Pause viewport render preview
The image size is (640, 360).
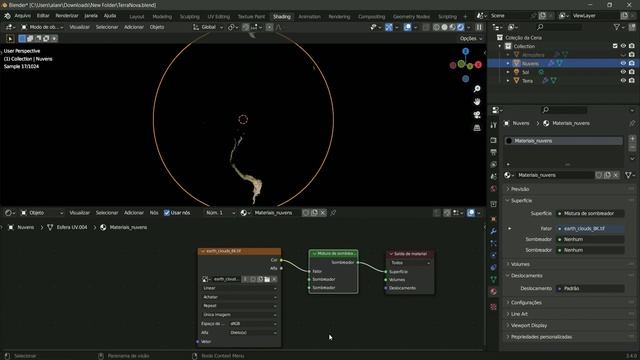(x=479, y=27)
